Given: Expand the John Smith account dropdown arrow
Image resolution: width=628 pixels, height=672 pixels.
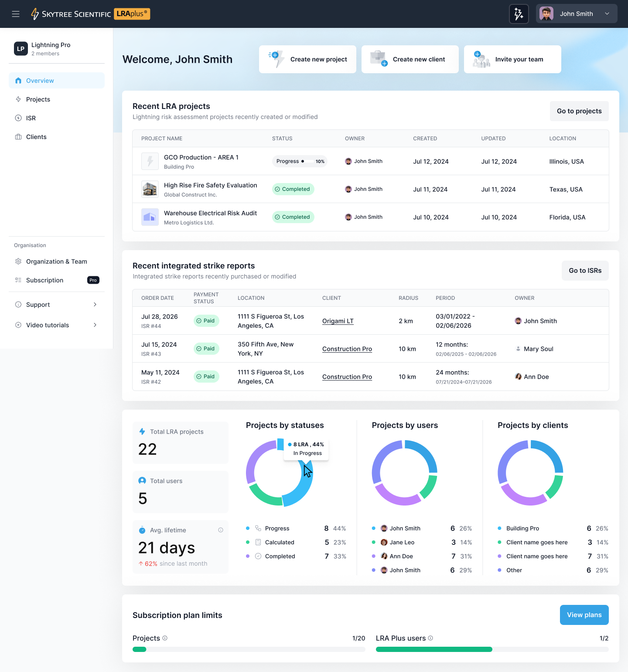Looking at the screenshot, I should click(x=607, y=14).
